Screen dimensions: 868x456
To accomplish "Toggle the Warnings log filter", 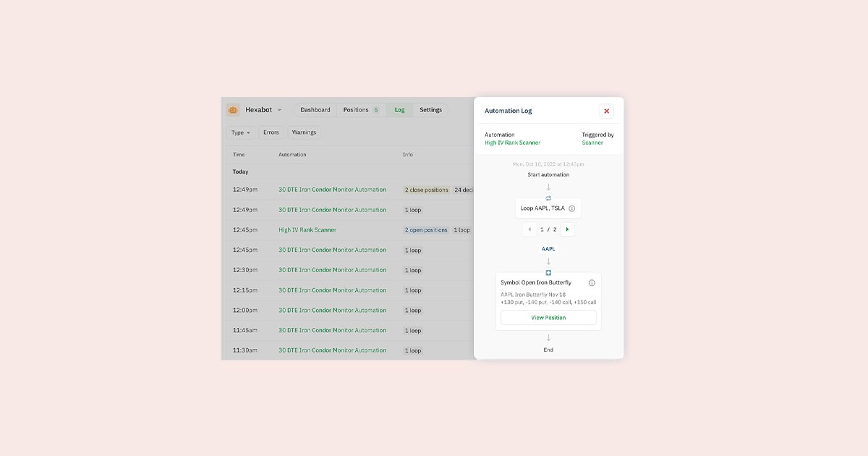I will pos(304,132).
